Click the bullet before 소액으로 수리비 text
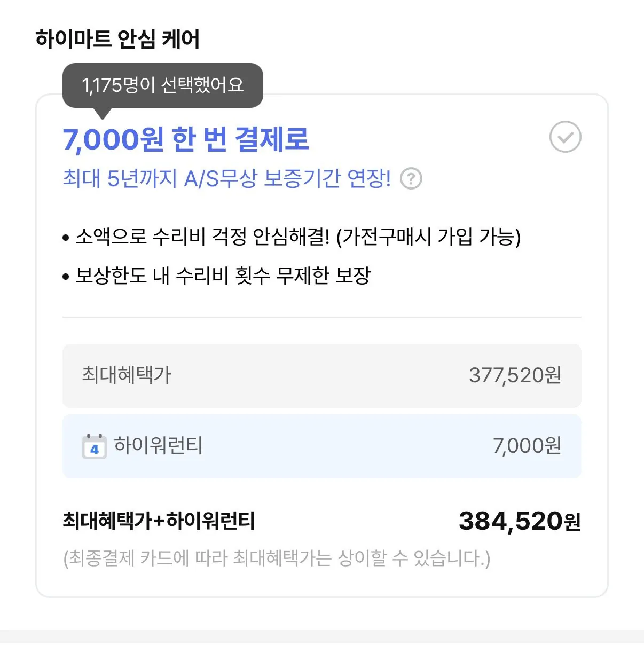 point(66,237)
